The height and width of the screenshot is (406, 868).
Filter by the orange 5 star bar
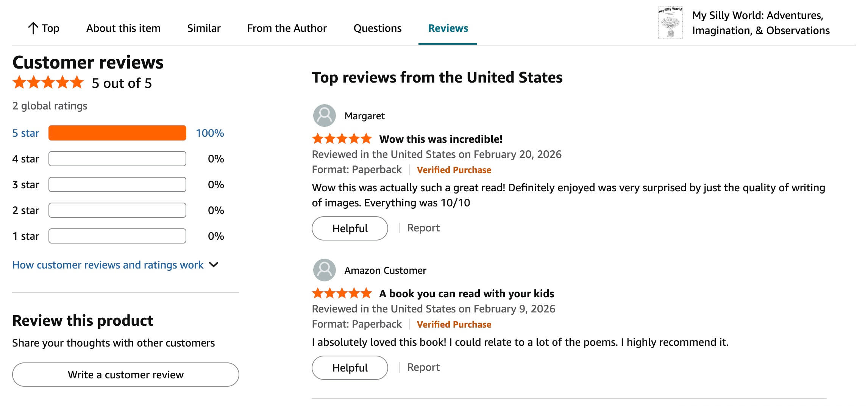(x=117, y=133)
